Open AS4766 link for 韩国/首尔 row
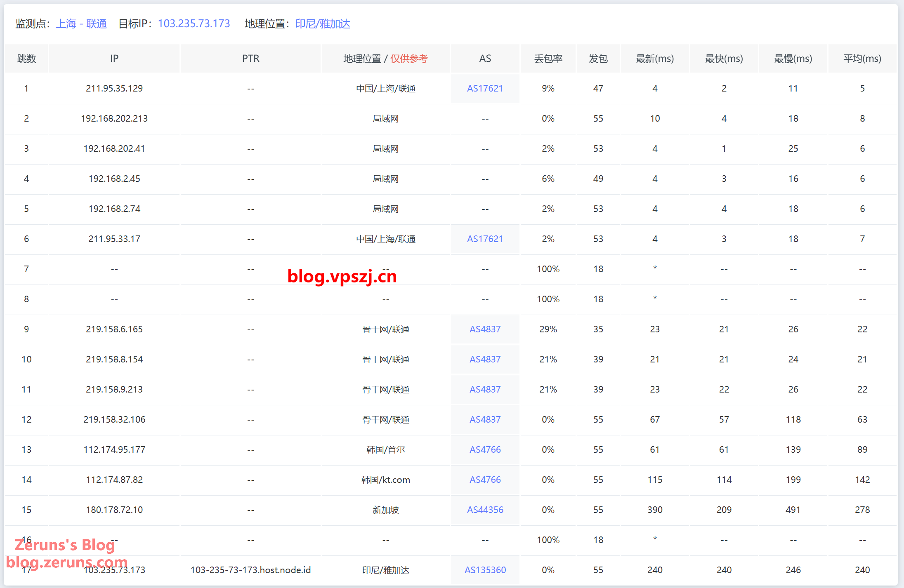This screenshot has width=904, height=588. pos(485,449)
